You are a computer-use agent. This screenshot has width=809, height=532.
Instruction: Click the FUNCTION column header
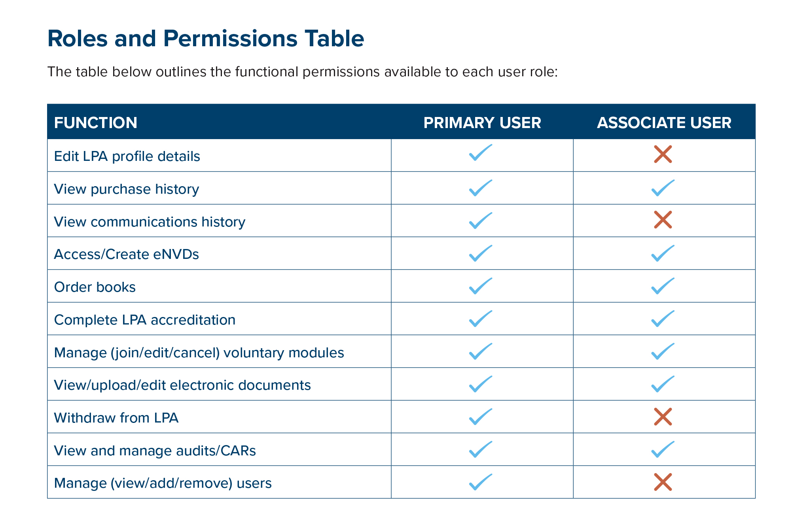96,123
